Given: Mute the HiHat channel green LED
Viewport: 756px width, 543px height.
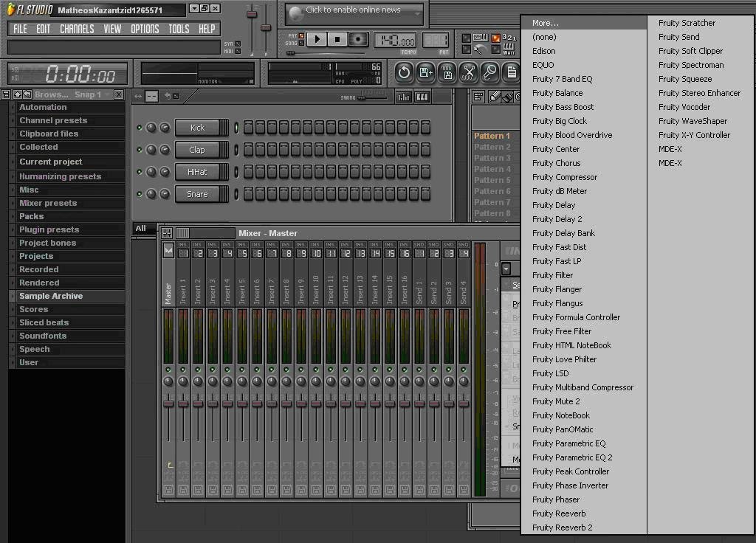Looking at the screenshot, I should click(140, 172).
